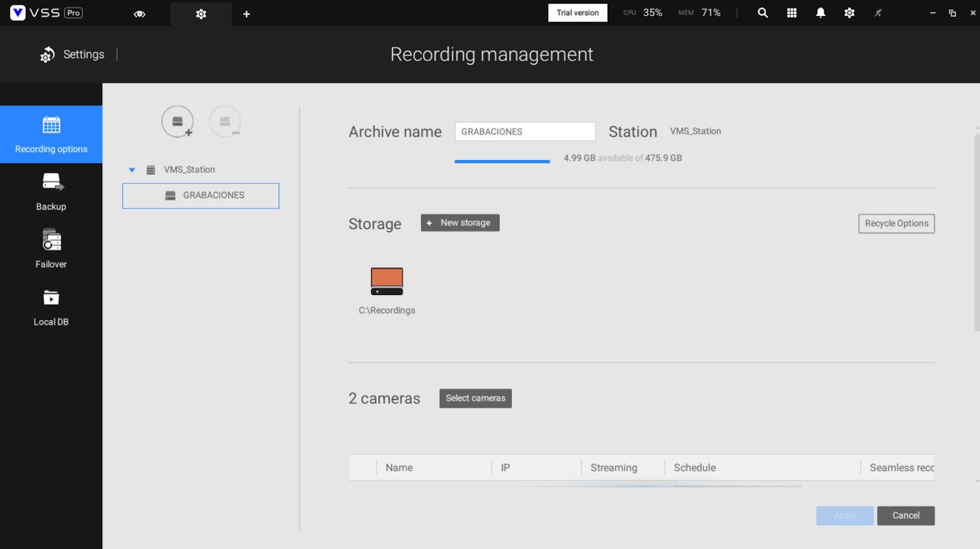Image resolution: width=980 pixels, height=549 pixels.
Task: Click the Archive name input field
Action: [x=525, y=132]
